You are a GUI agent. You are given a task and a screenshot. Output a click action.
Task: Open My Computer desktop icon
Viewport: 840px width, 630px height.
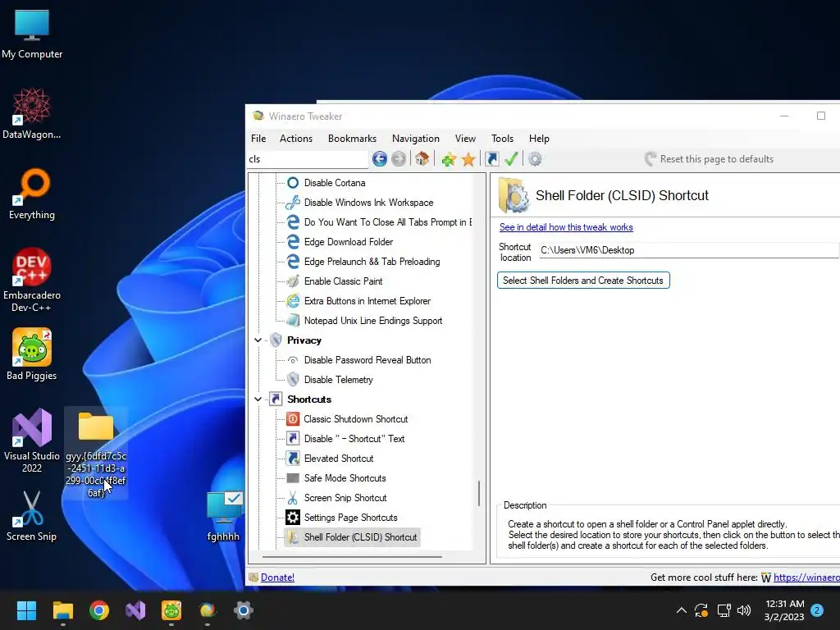[32, 34]
